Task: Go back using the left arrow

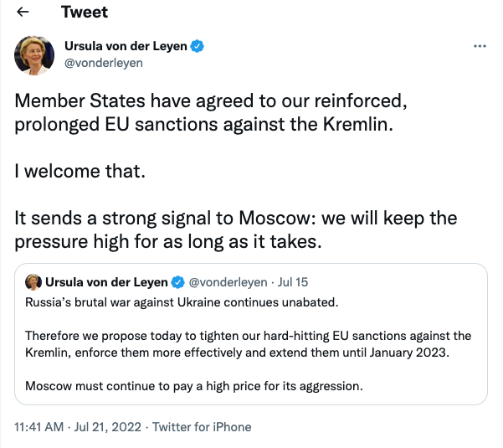Action: pyautogui.click(x=24, y=13)
